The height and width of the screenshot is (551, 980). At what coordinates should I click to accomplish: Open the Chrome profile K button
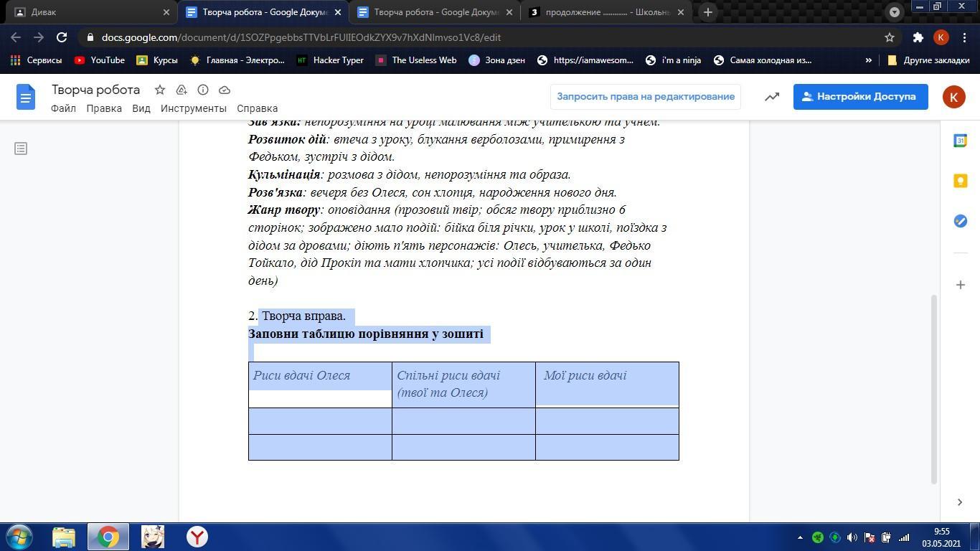(x=941, y=37)
